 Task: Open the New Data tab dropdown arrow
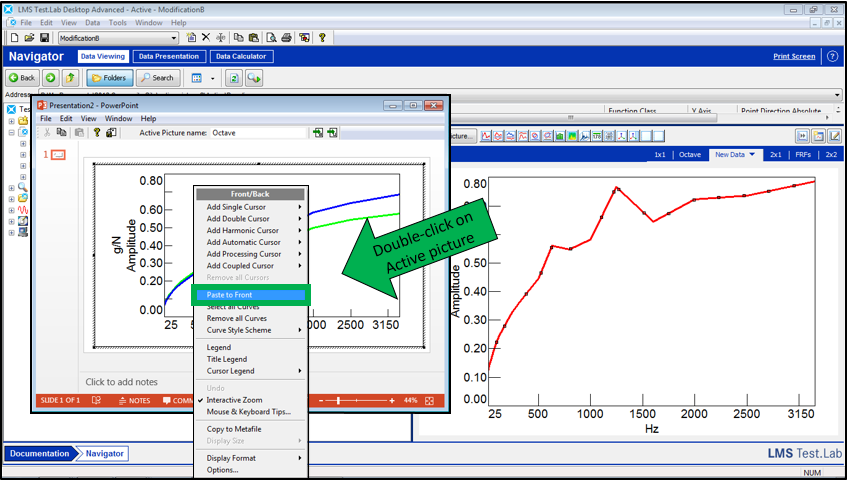[752, 155]
